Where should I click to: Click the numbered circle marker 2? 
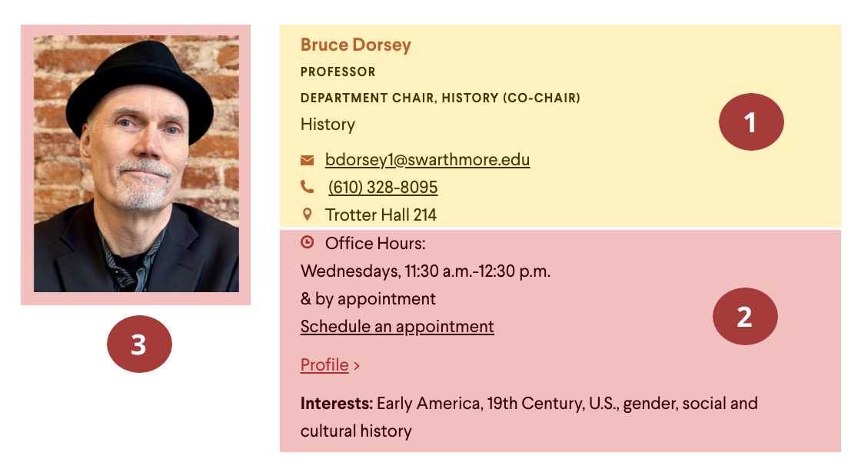pos(744,316)
